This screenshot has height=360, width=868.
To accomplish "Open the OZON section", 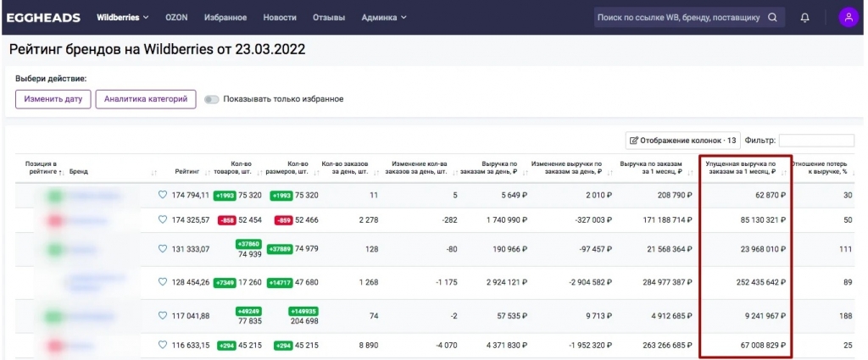I will (176, 18).
